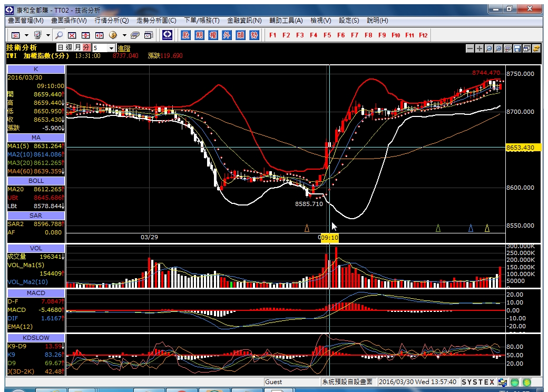Click the monitor checkmark toolbar icon
This screenshot has width=548, height=392.
click(37, 35)
